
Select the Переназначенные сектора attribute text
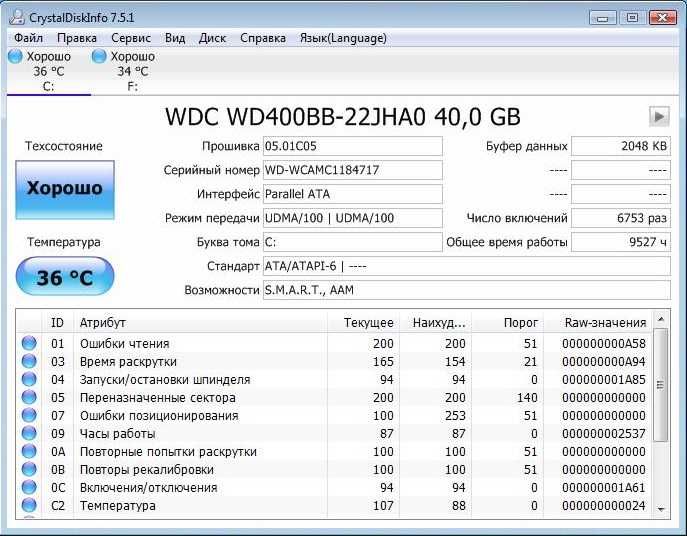(158, 398)
